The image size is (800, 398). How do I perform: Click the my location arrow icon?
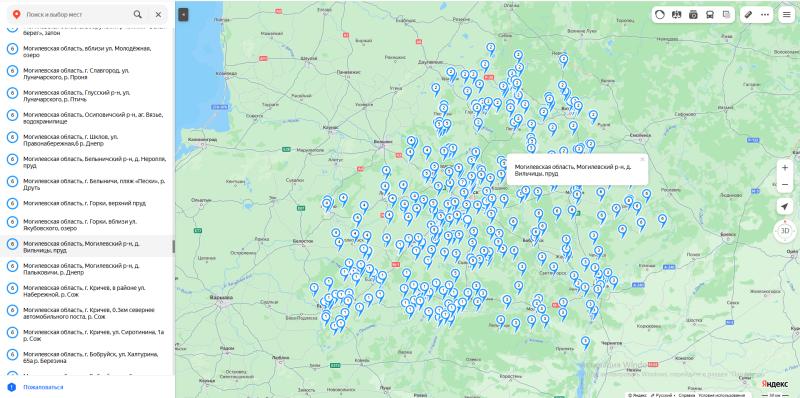pos(785,206)
